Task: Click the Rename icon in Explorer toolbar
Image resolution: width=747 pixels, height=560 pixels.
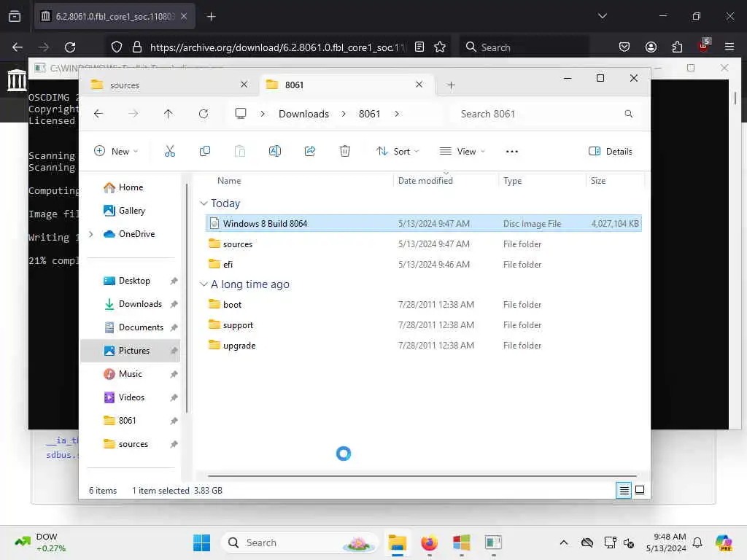Action: pos(275,152)
